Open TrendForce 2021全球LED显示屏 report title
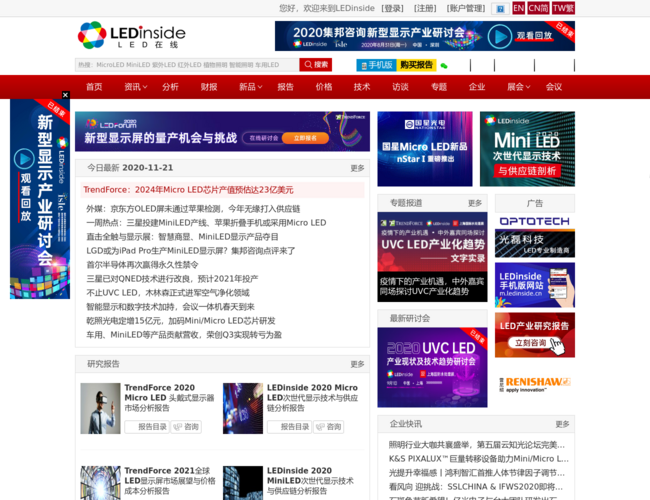Screen dimensions: 650x500 click(x=170, y=481)
